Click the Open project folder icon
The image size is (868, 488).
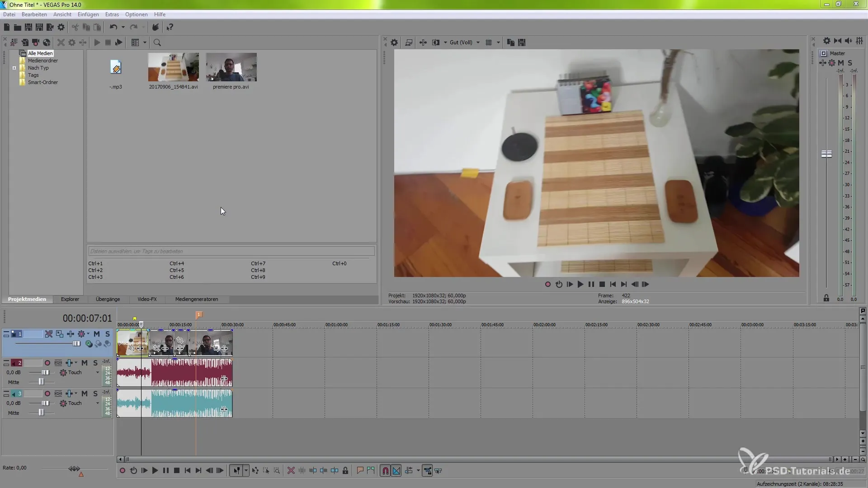[17, 28]
